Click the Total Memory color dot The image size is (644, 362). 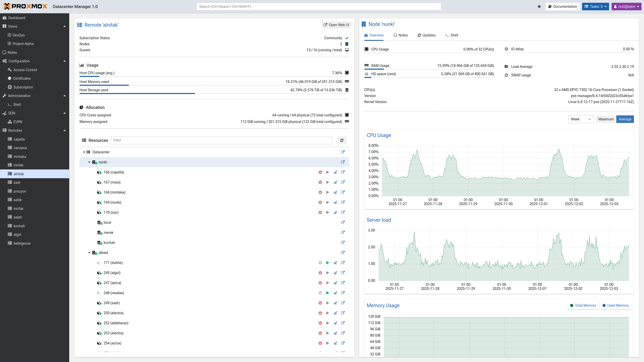click(572, 305)
